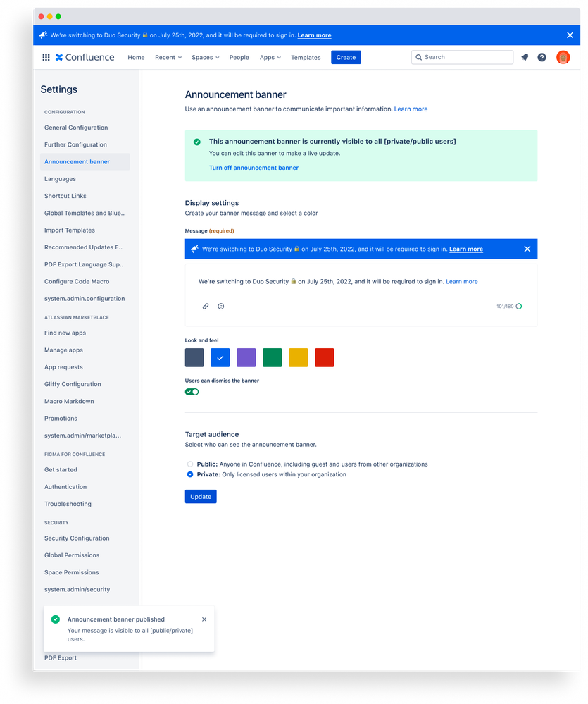Go to the Home navigation item

(x=136, y=57)
